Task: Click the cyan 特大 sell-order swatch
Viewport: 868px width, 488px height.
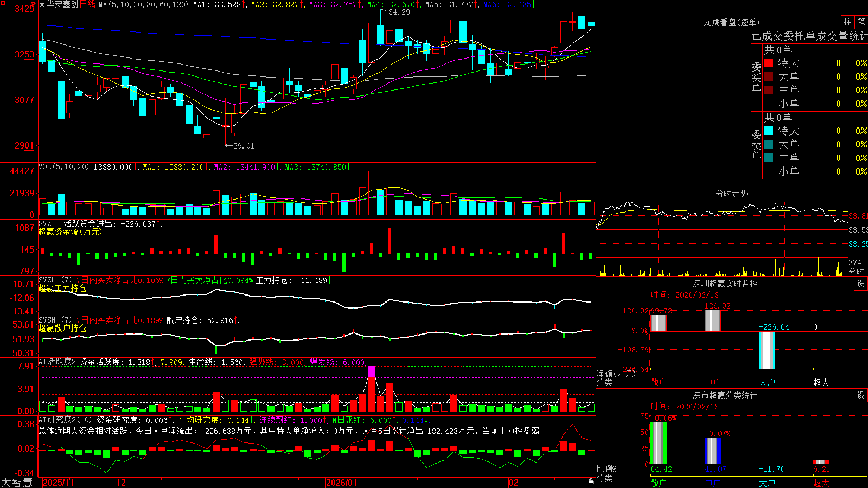Action: coord(768,131)
